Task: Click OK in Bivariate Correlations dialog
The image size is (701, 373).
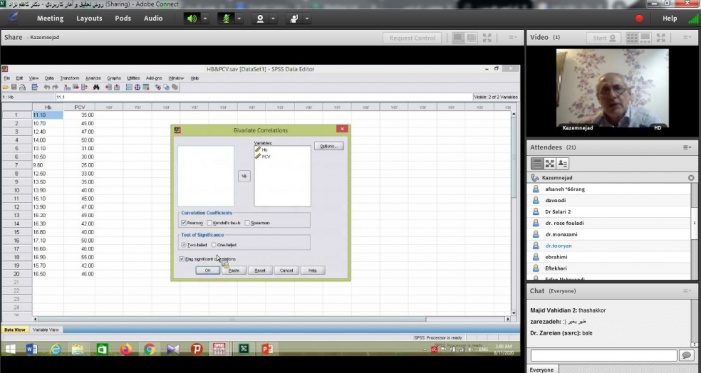Action: pyautogui.click(x=208, y=270)
